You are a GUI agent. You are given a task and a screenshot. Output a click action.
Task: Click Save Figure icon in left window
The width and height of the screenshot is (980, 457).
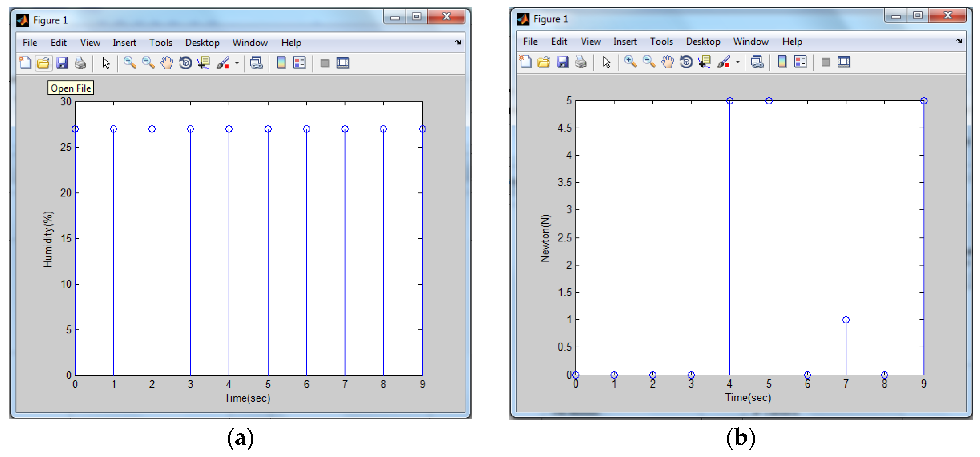coord(62,63)
